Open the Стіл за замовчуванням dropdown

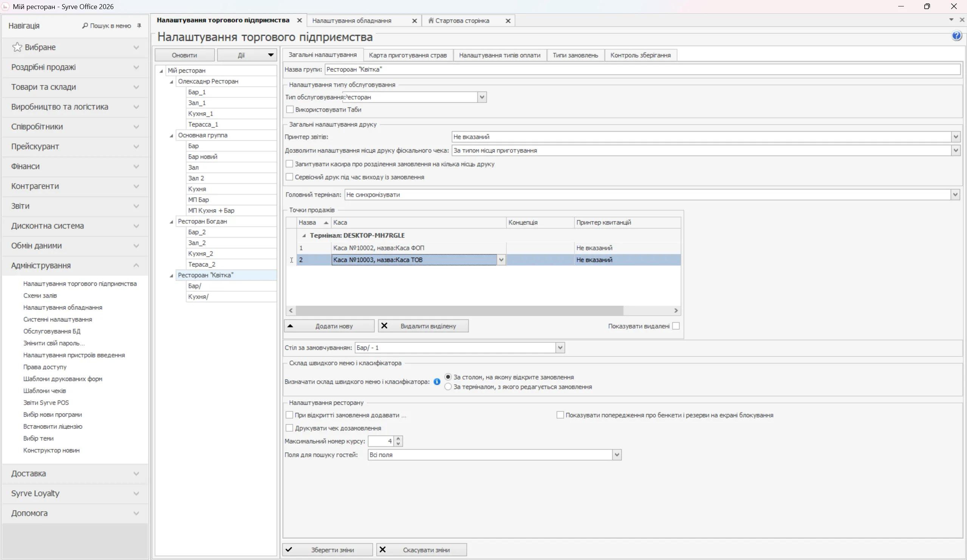click(x=560, y=348)
